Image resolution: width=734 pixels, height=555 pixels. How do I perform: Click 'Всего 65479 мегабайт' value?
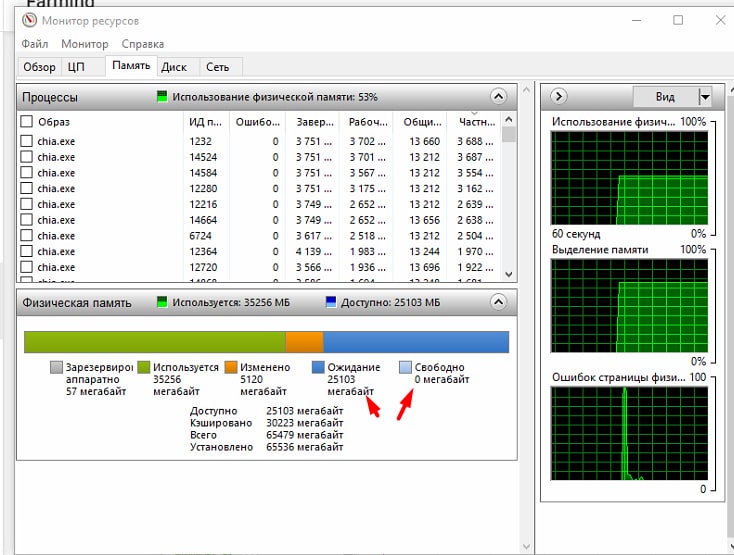305,435
